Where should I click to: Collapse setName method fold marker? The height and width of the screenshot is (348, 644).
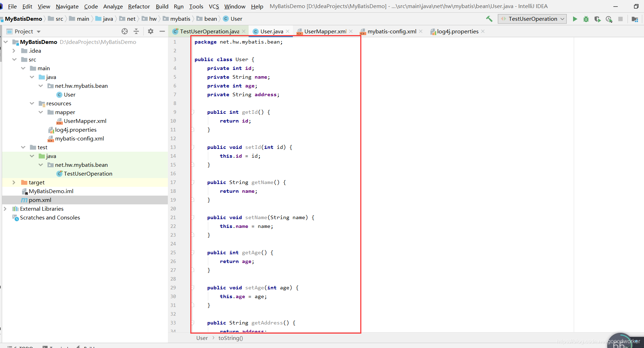click(192, 217)
